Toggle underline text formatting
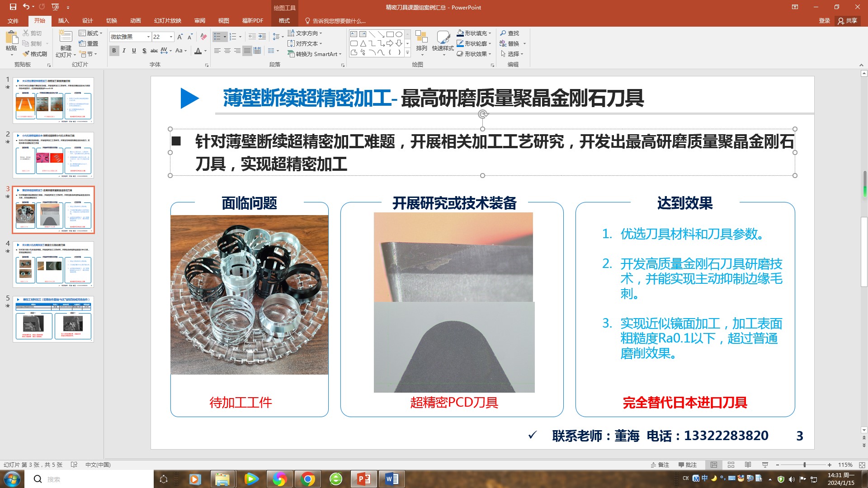The image size is (868, 488). [x=134, y=51]
